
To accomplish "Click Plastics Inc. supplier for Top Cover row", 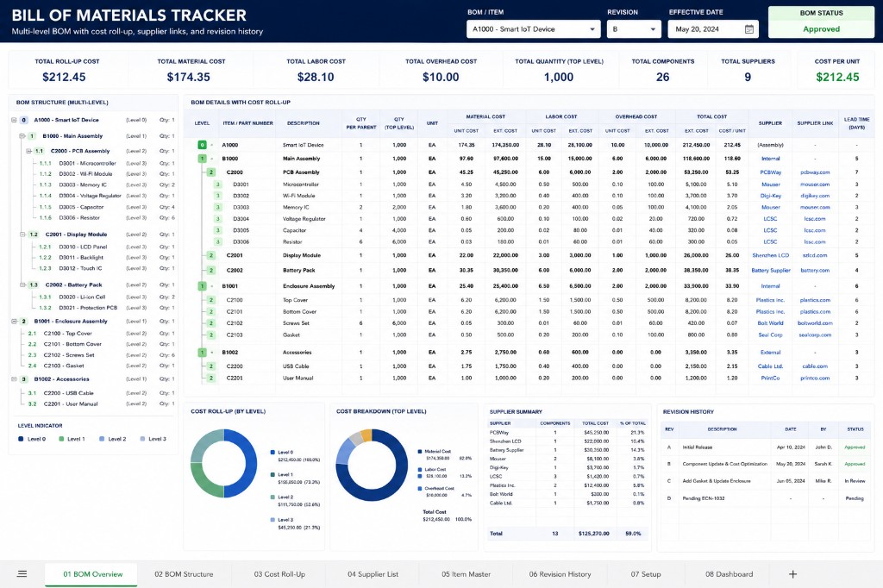I will tap(770, 300).
